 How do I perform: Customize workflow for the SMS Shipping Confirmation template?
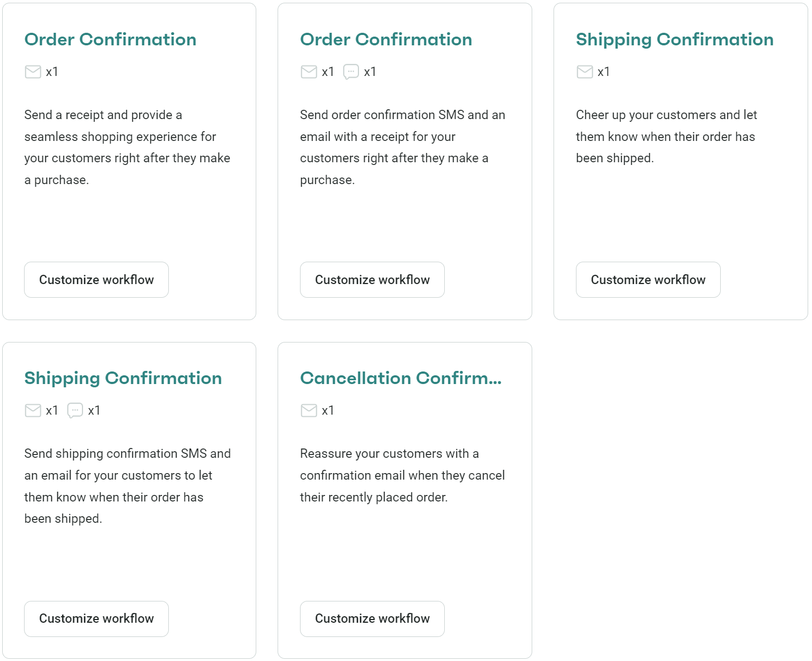tap(96, 618)
